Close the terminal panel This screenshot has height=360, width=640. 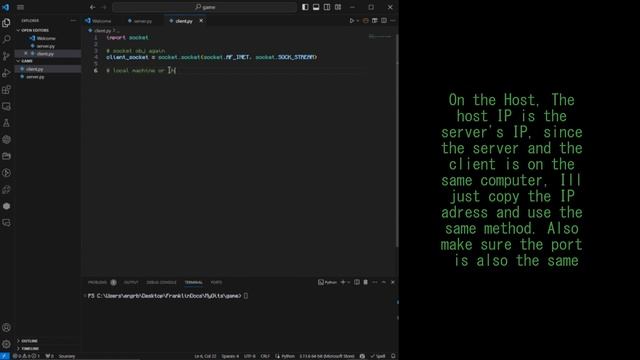pos(393,282)
